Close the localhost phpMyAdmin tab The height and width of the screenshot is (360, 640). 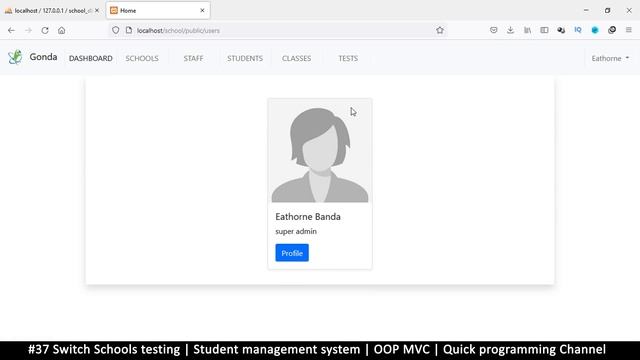[97, 11]
